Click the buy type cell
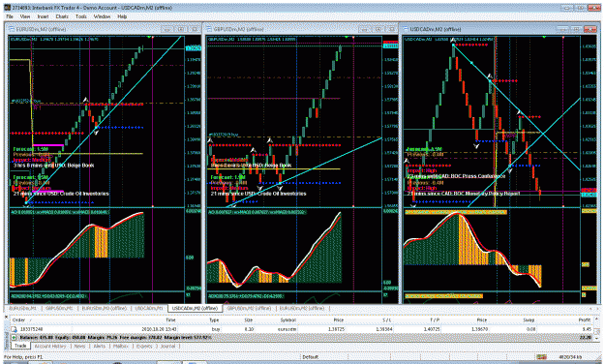Viewport: 605px width, 364px height. coord(216,329)
